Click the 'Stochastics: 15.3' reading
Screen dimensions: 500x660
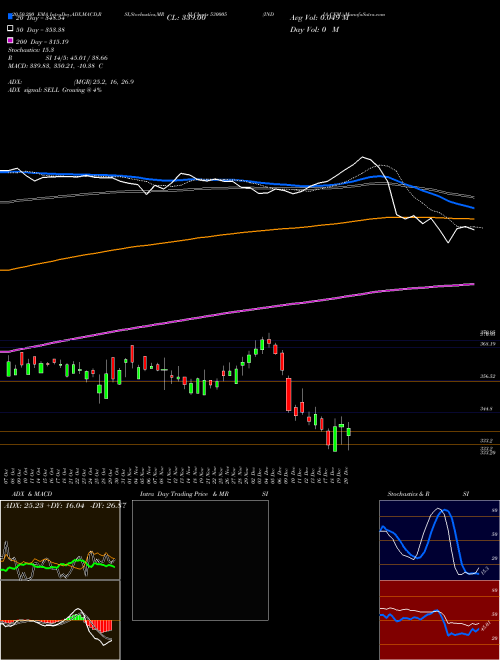(31, 50)
